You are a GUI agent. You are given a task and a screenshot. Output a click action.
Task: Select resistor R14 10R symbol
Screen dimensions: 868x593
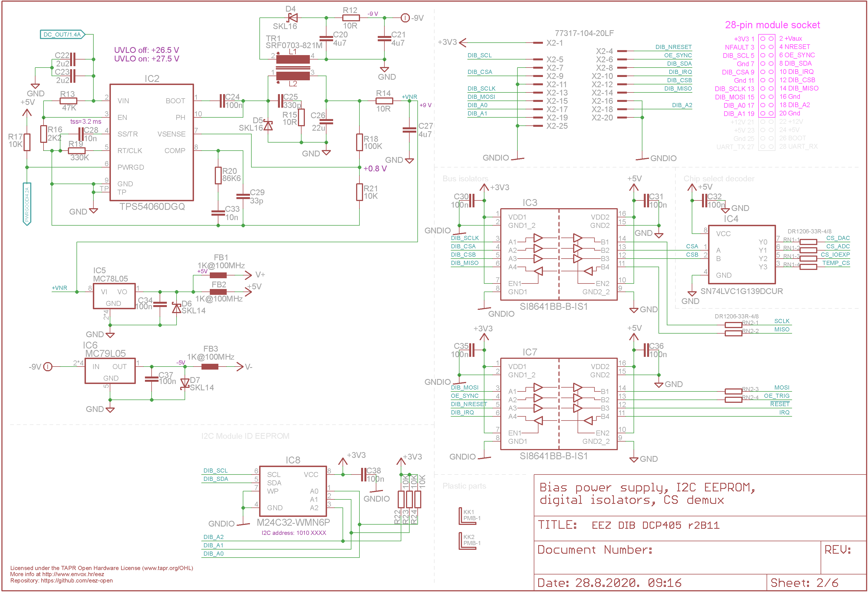pyautogui.click(x=384, y=101)
